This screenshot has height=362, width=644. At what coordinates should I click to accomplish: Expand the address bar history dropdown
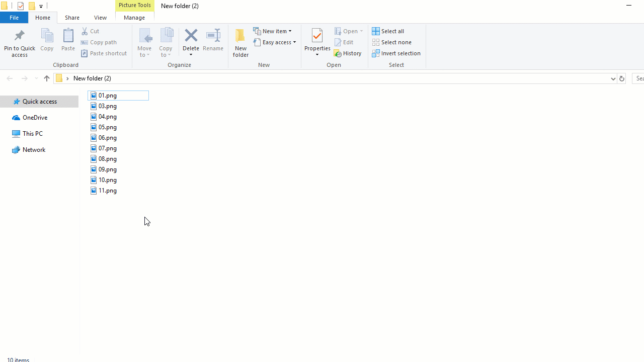point(613,78)
